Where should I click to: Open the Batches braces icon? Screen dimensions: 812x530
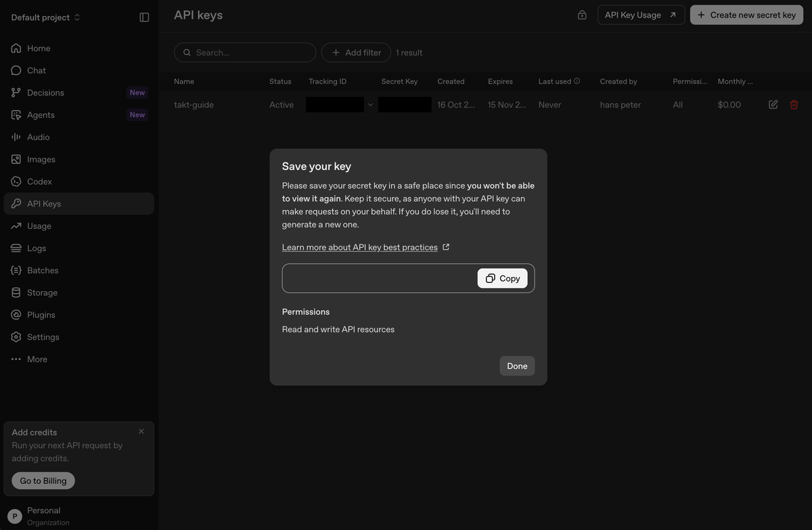16,270
